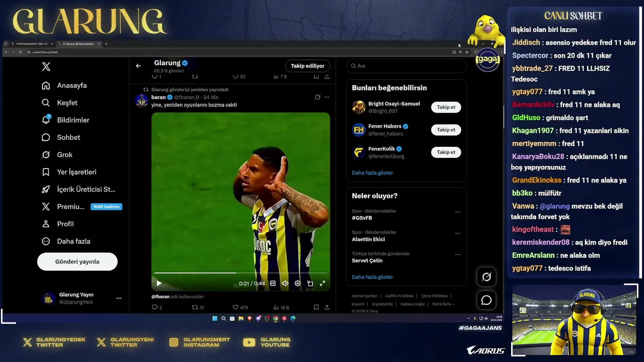Open Gizlilik Politikası footer link
The height and width of the screenshot is (362, 644).
click(399, 296)
